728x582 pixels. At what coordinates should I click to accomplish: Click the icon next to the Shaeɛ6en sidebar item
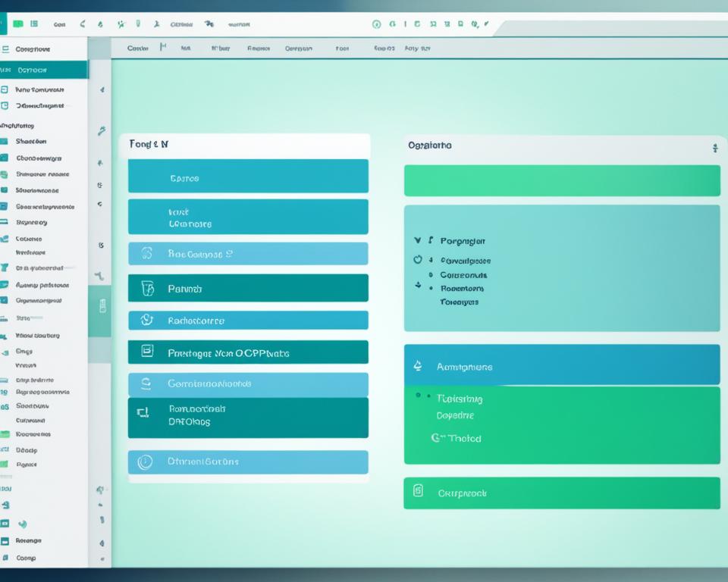[5, 141]
